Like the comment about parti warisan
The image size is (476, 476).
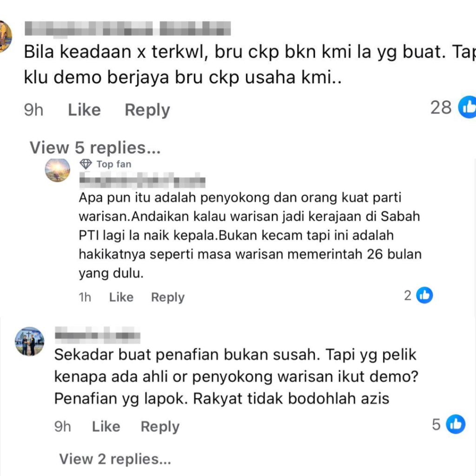coord(121,297)
